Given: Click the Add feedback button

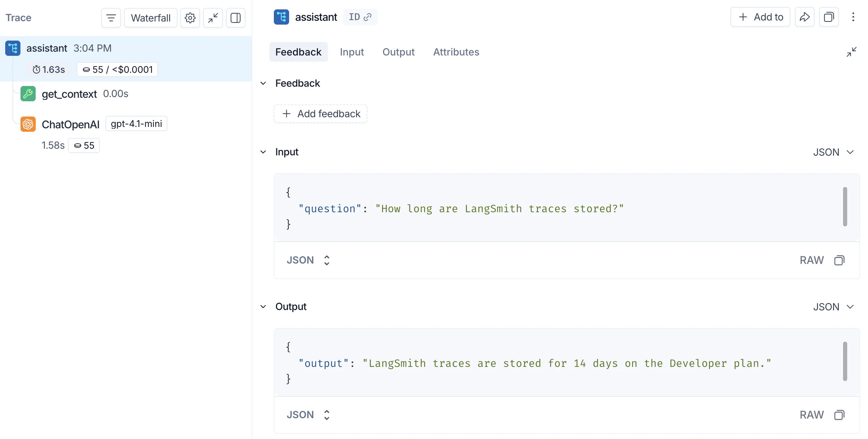Looking at the screenshot, I should (x=320, y=113).
